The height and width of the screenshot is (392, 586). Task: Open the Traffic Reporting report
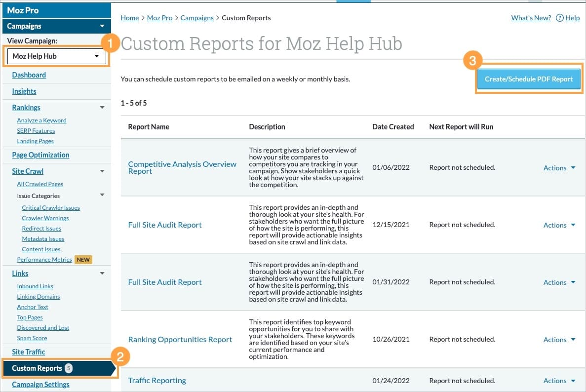click(156, 380)
